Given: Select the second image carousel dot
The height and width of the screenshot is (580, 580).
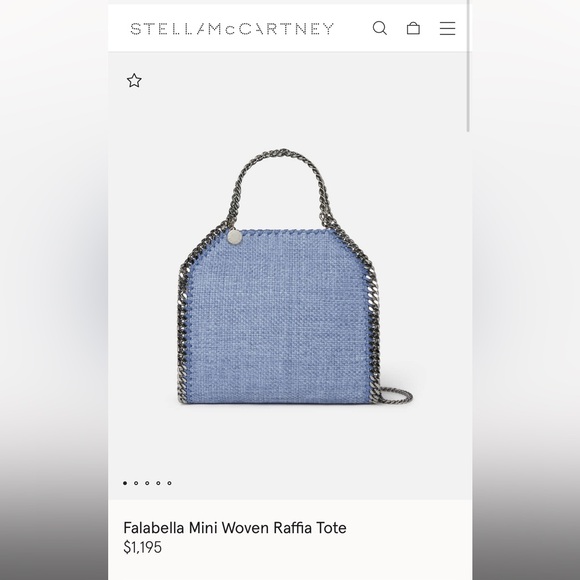Looking at the screenshot, I should [x=136, y=483].
